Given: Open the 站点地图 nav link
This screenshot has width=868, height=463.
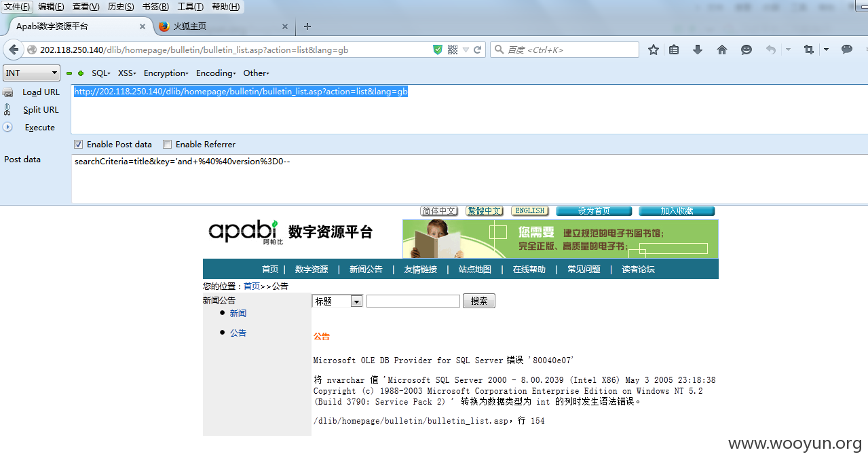Looking at the screenshot, I should coord(475,270).
